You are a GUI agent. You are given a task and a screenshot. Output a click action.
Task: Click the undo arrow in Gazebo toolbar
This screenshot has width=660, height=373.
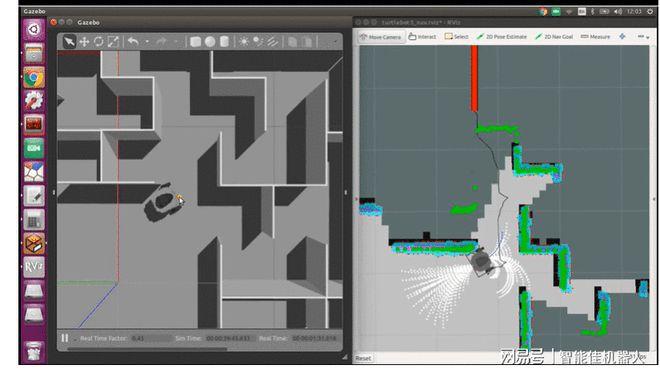click(x=133, y=42)
